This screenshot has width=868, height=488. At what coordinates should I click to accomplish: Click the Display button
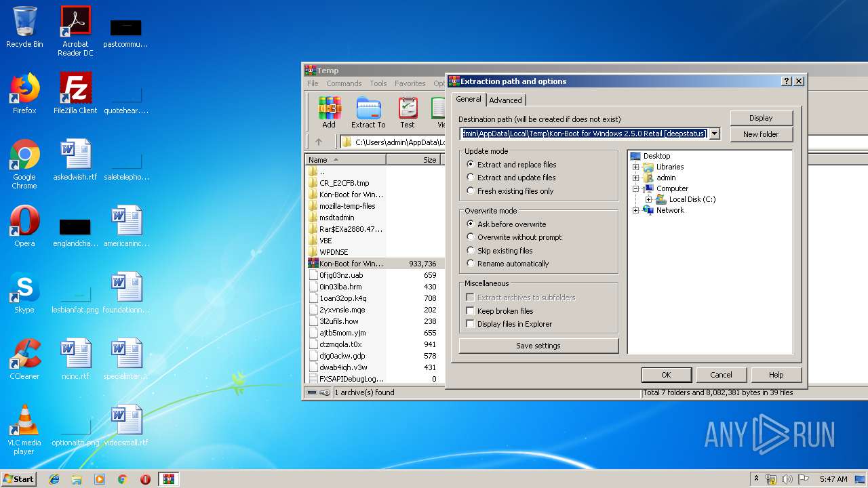pos(761,118)
